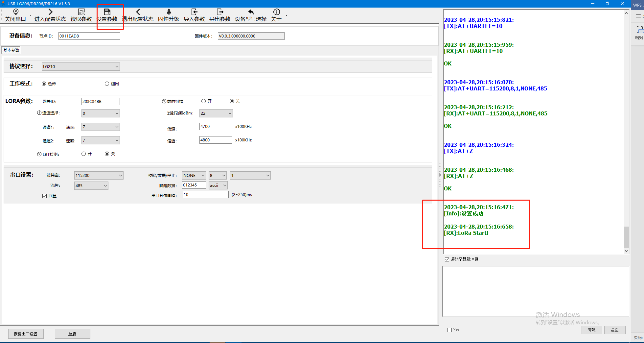
Task: Open 固件升级 firmware upgrade tool
Action: click(169, 12)
